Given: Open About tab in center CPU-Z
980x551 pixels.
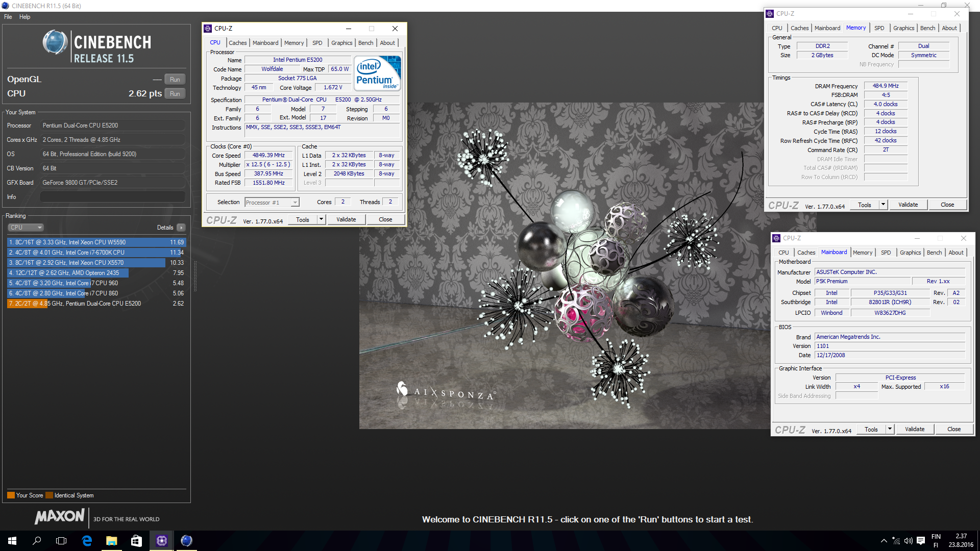Looking at the screenshot, I should coord(387,43).
